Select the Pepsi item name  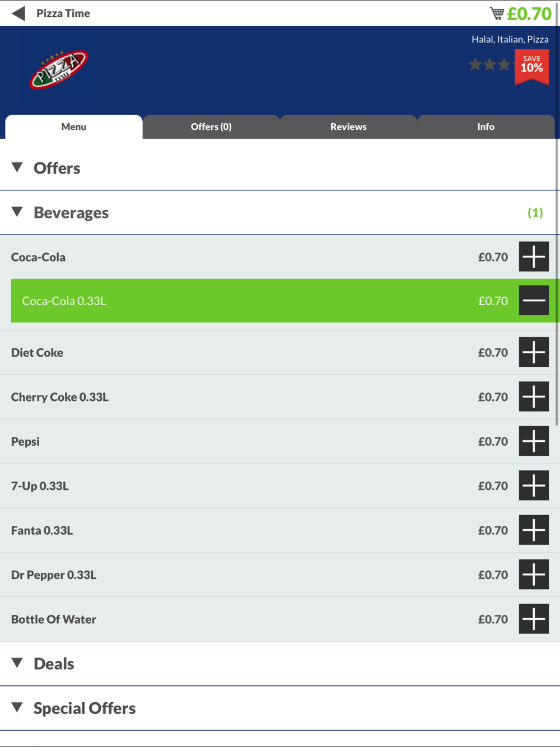coord(25,442)
